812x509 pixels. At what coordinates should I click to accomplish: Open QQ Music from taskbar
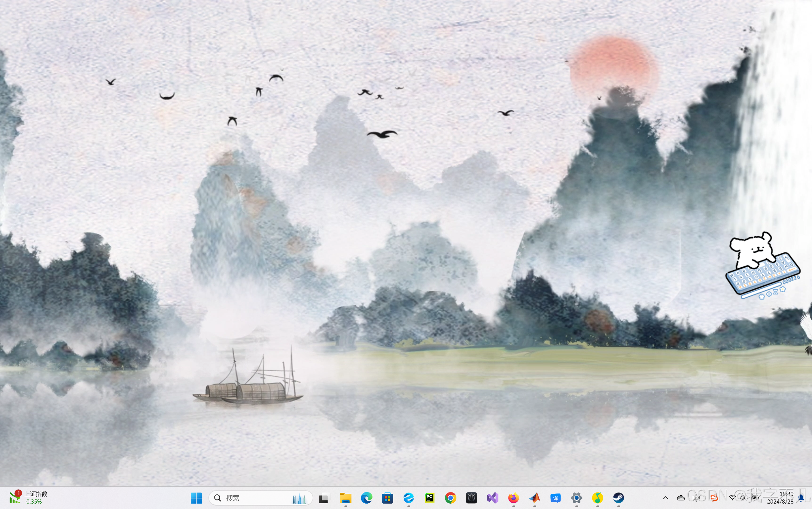click(597, 498)
